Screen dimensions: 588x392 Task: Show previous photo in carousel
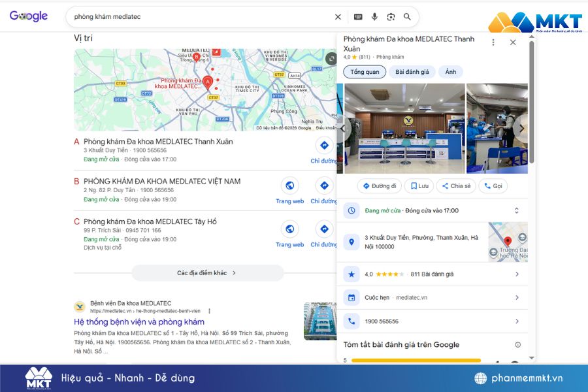coord(344,128)
